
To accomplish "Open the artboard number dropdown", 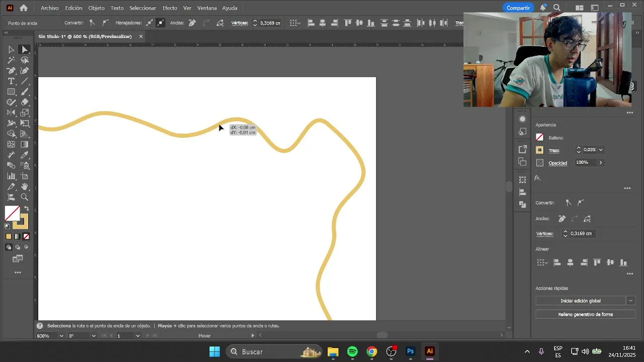I will pos(137,336).
